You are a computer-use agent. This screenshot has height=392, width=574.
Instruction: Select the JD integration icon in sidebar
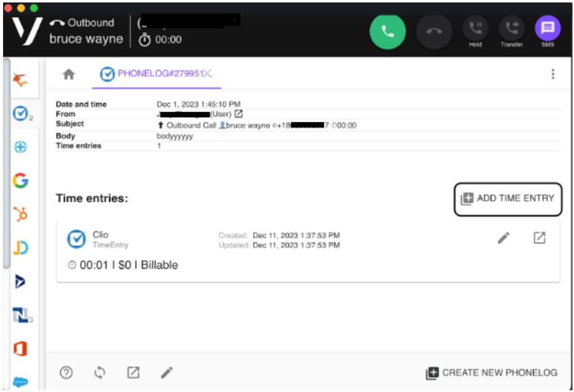click(x=20, y=248)
